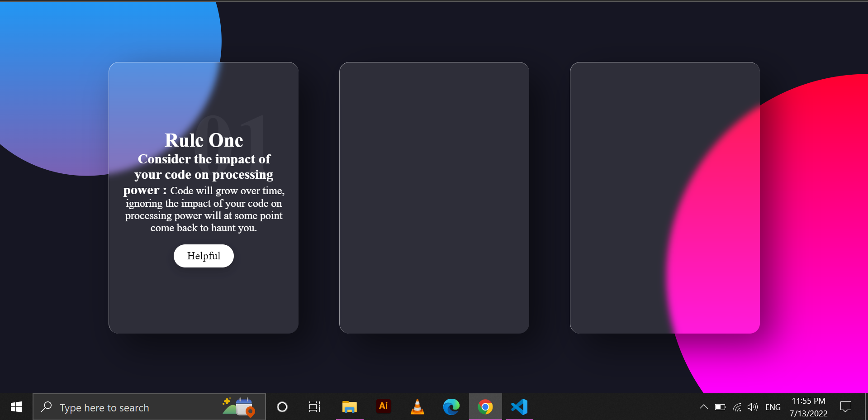Open the volume control
The image size is (868, 420).
pyautogui.click(x=753, y=407)
